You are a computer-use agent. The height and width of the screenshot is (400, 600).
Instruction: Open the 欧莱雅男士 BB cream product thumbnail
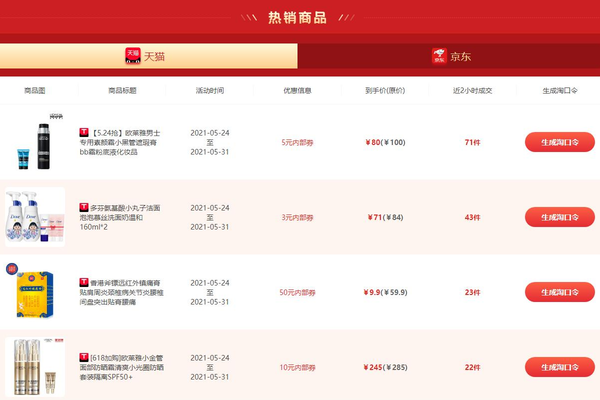(x=35, y=142)
